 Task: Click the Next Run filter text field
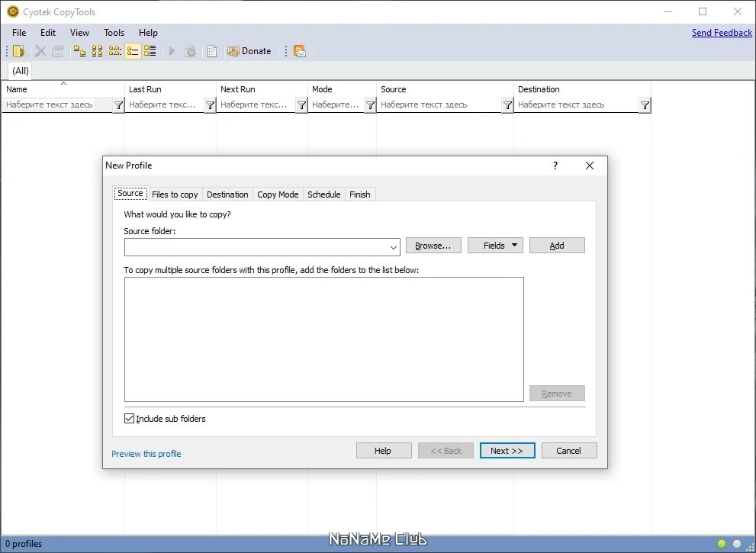(256, 104)
